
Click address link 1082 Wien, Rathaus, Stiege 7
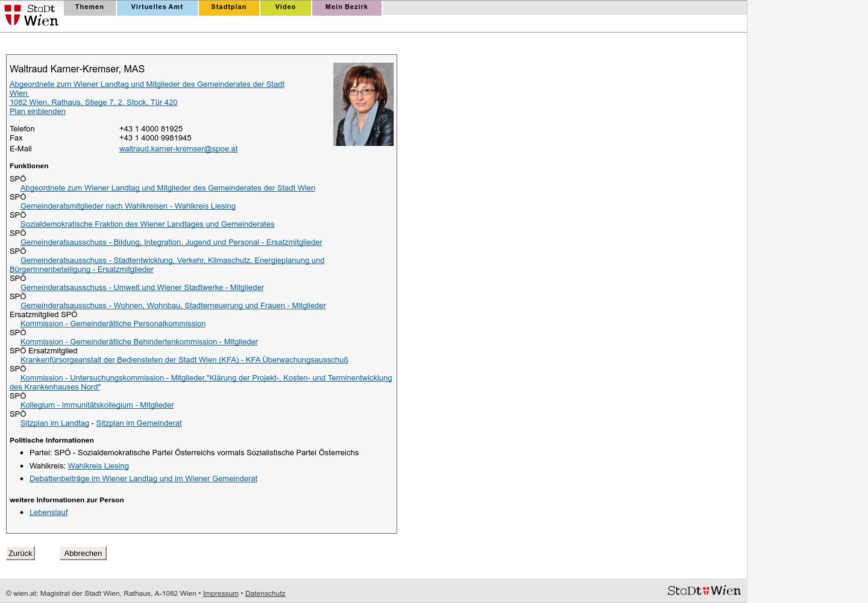click(93, 103)
